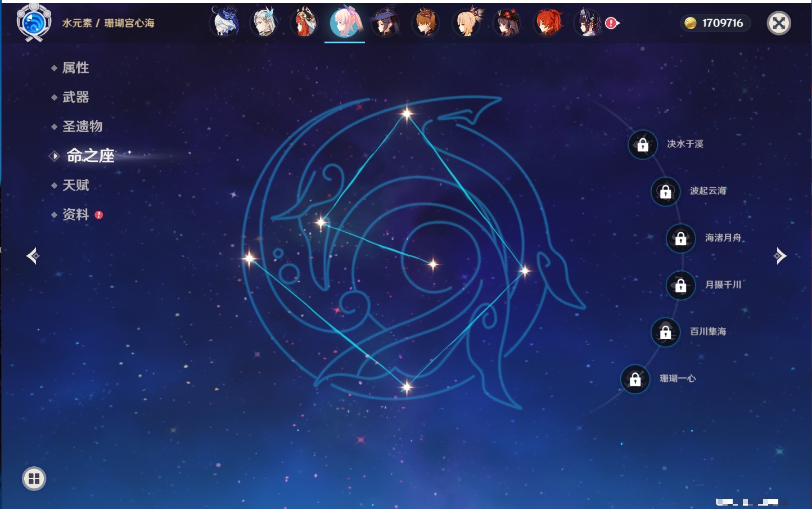Select the locked 海渚月舟 constellation node
This screenshot has width=812, height=509.
coord(680,238)
